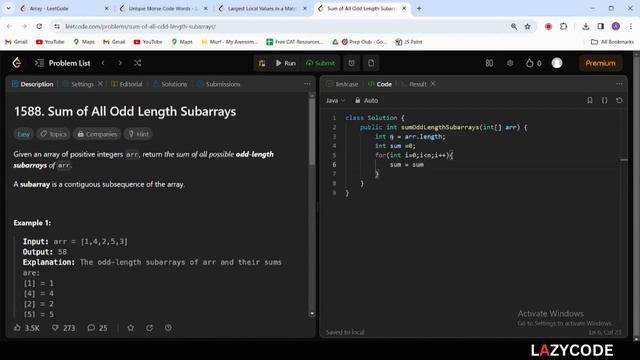This screenshot has height=360, width=640.
Task: Reset code to default icon
Action: pyautogui.click(x=619, y=100)
